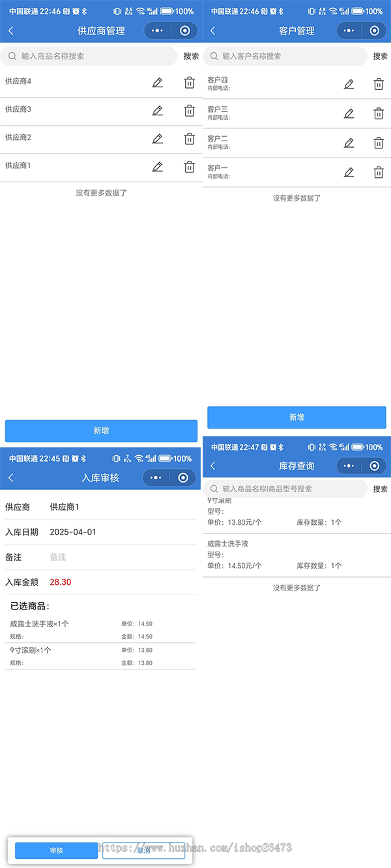Focus the 输入商品名称/商品型号搜索 field
The height and width of the screenshot is (868, 391).
tap(285, 488)
